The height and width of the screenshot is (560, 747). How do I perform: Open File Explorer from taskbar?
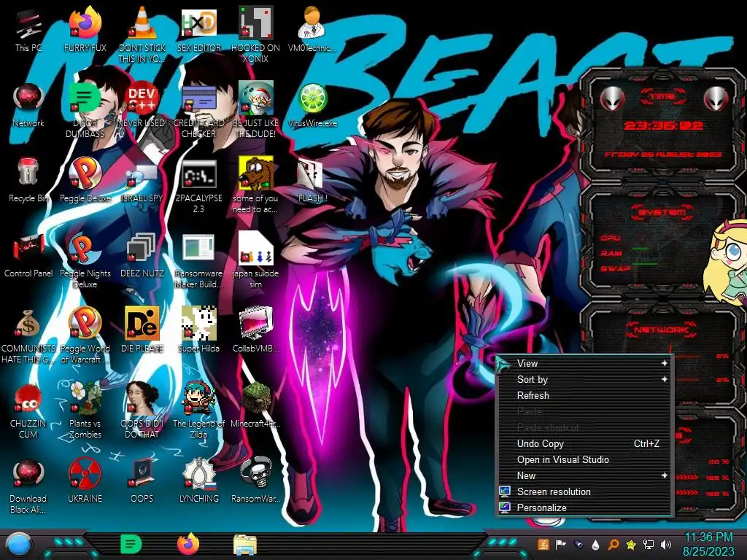pyautogui.click(x=245, y=545)
